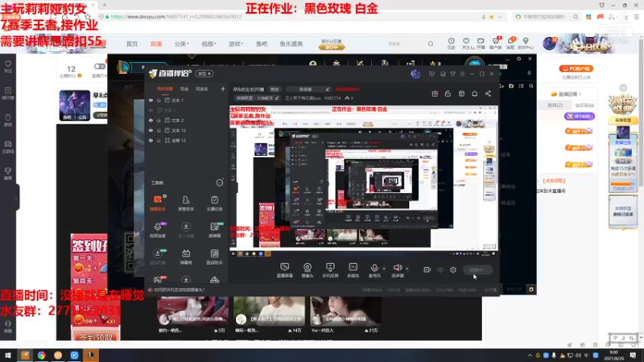Open the gift box icon in stream header
The width and height of the screenshot is (644, 362).
[435, 93]
